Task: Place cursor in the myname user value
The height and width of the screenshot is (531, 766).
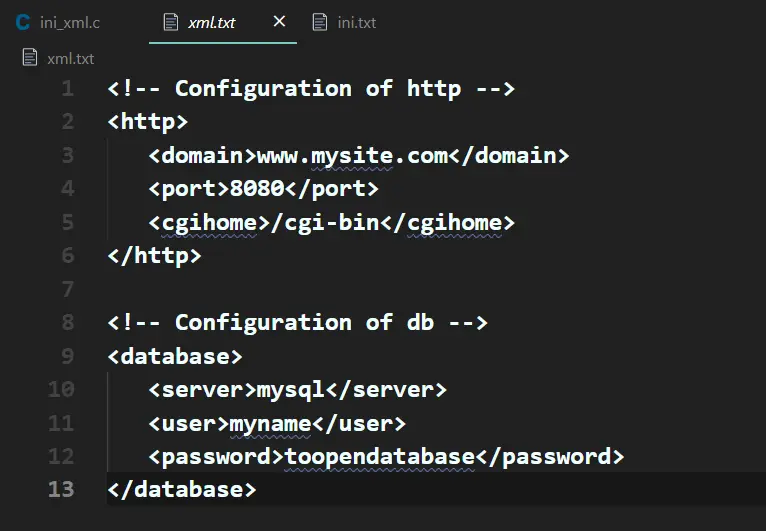Action: coord(270,423)
